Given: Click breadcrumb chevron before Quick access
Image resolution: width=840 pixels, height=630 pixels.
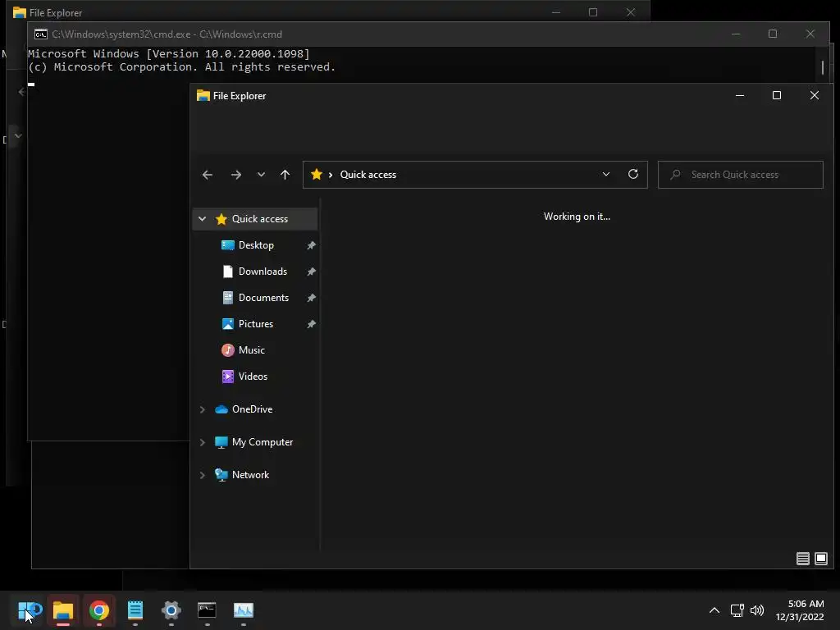Looking at the screenshot, I should [x=331, y=175].
